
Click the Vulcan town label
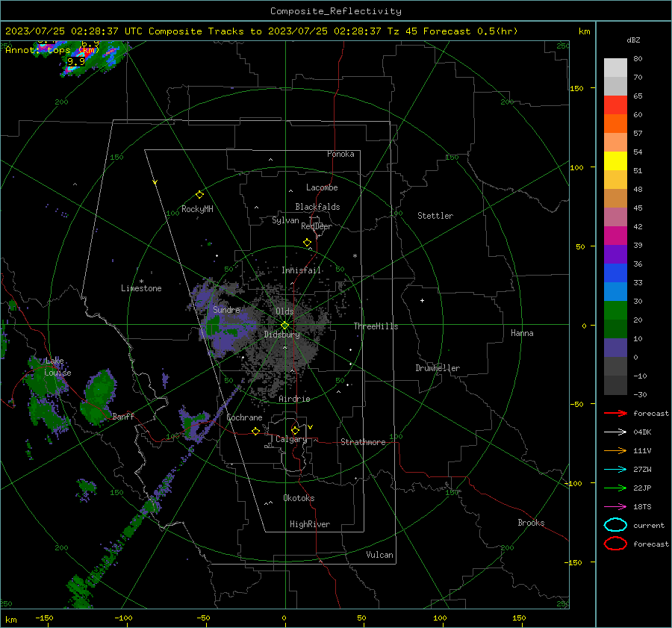pos(379,555)
